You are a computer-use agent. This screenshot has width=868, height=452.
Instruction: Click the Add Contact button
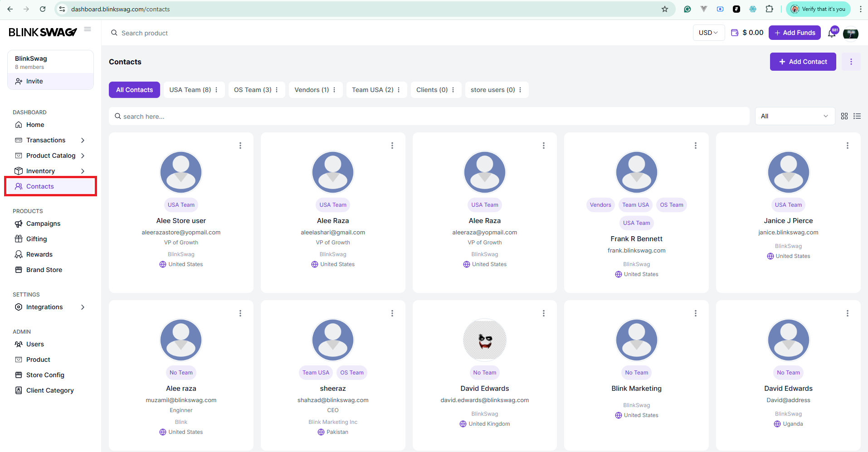click(x=803, y=62)
